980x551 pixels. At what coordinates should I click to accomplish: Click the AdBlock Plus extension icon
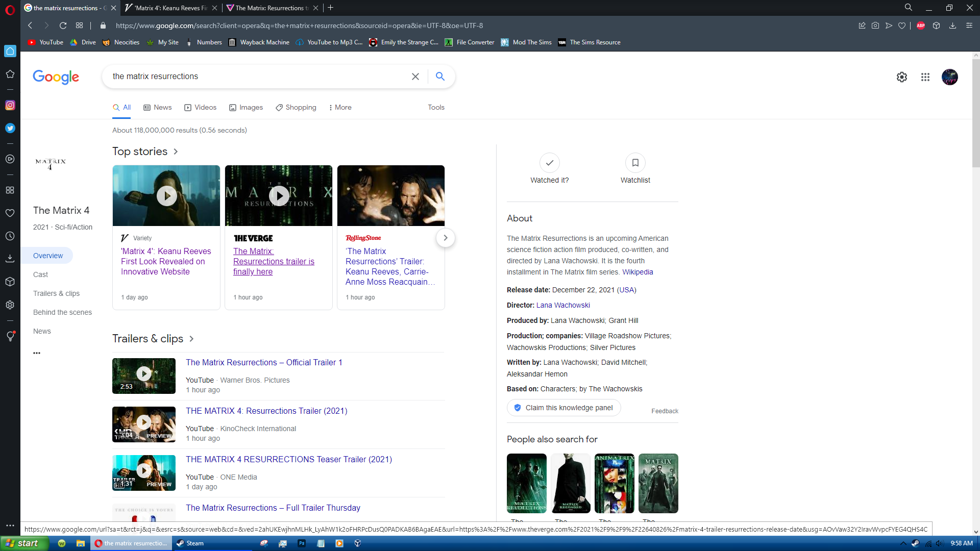coord(921,26)
